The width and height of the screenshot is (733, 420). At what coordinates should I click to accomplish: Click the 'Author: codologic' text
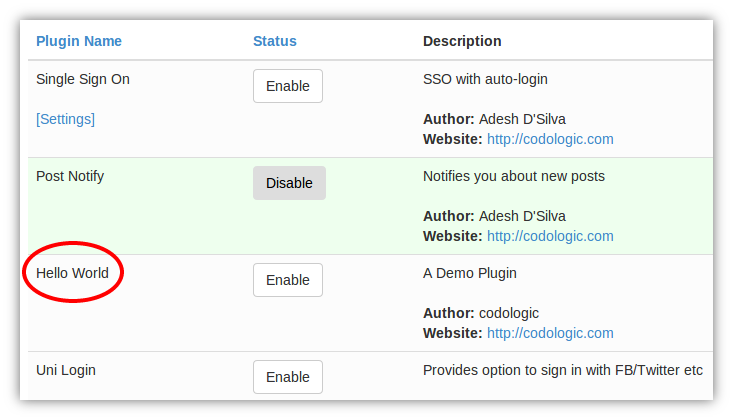(x=481, y=313)
